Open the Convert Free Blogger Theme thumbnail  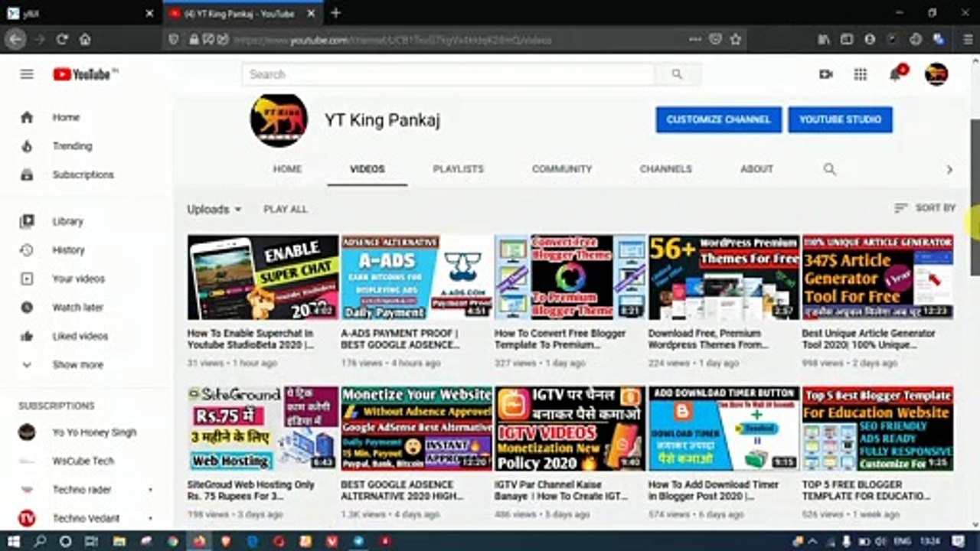click(570, 277)
